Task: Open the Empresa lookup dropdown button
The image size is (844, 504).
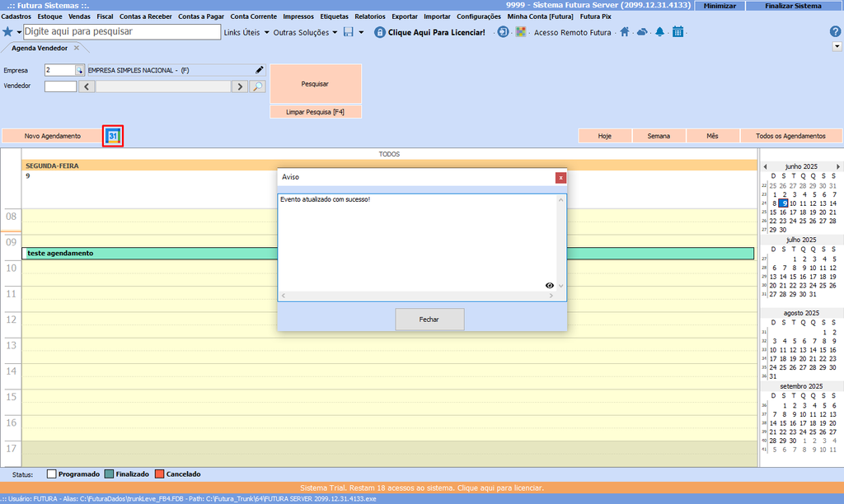Action: point(80,71)
